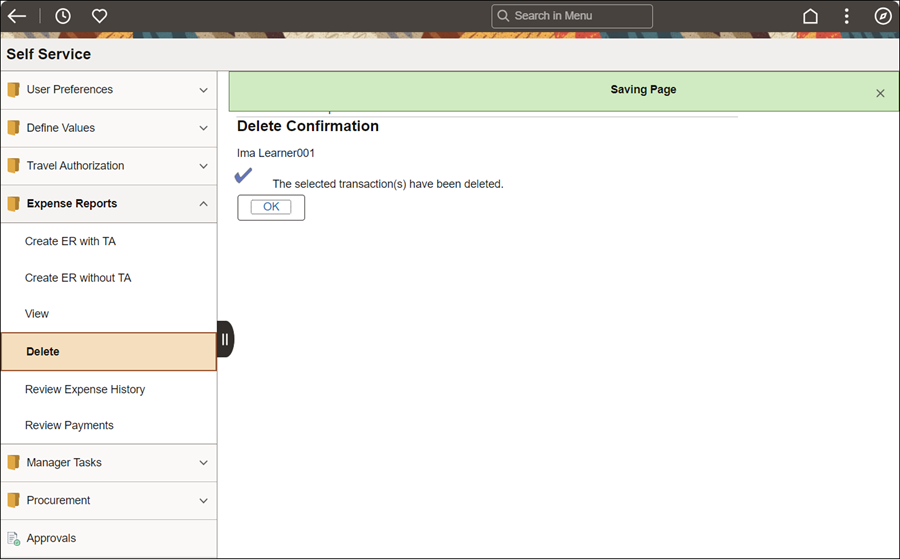The width and height of the screenshot is (900, 559).
Task: Click the blue confirmation checkmark icon
Action: coord(243,175)
